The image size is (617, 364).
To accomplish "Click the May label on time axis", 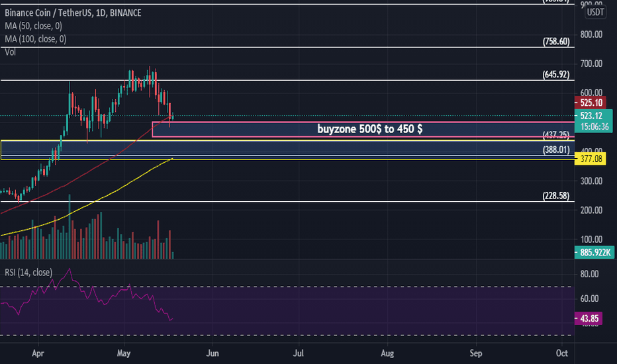I will pyautogui.click(x=124, y=353).
